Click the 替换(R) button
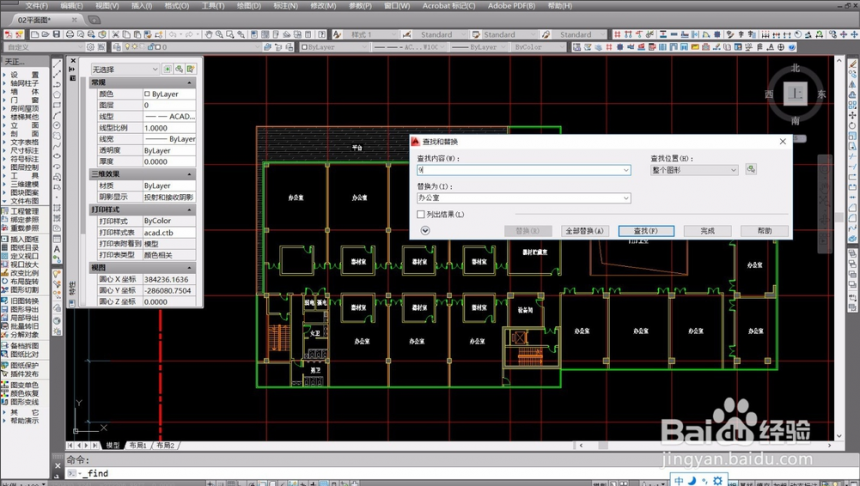Viewport: 860px width, 486px height. (527, 231)
